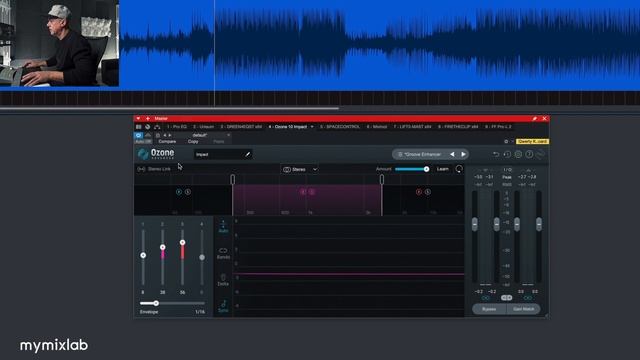
Task: Click the Ozone logo
Action: [156, 154]
